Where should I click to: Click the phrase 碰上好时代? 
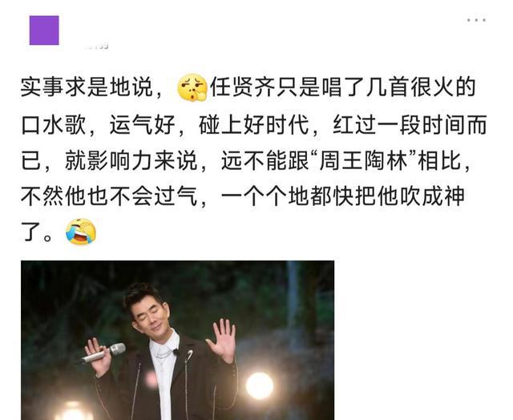pos(254,124)
